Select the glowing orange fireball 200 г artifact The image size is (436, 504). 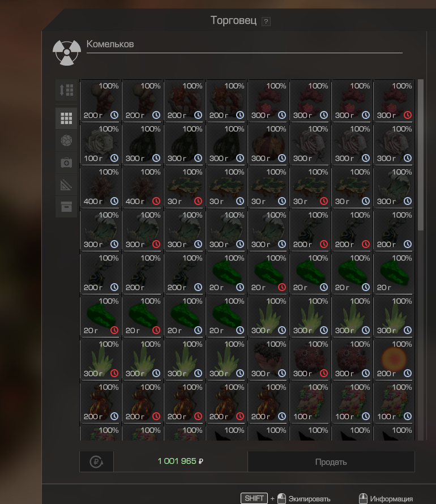[x=394, y=359]
